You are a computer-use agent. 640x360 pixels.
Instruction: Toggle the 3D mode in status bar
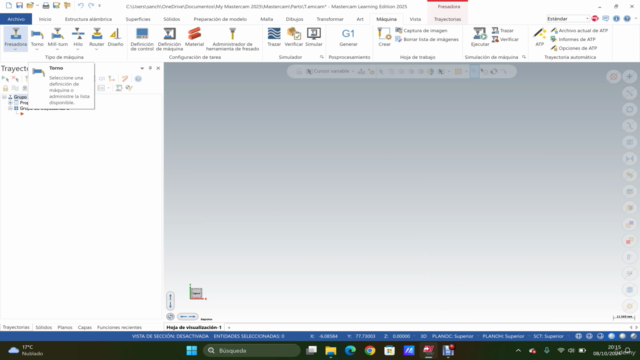pos(423,336)
